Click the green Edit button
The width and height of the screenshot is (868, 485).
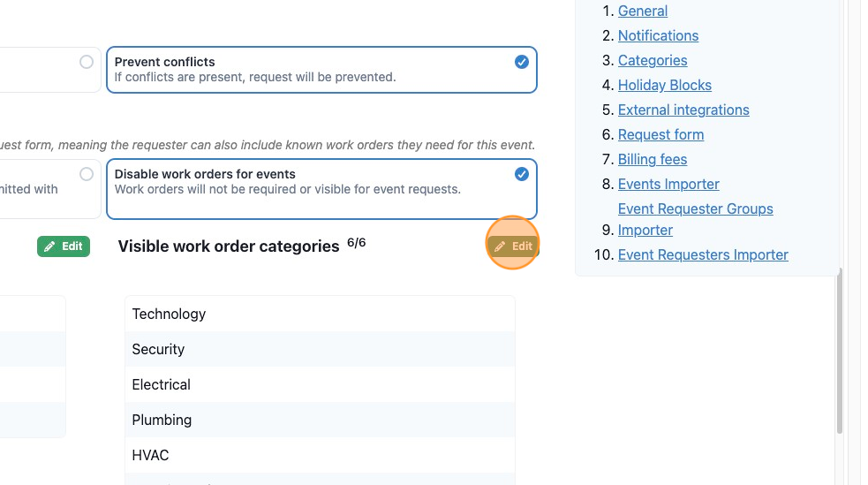click(64, 246)
